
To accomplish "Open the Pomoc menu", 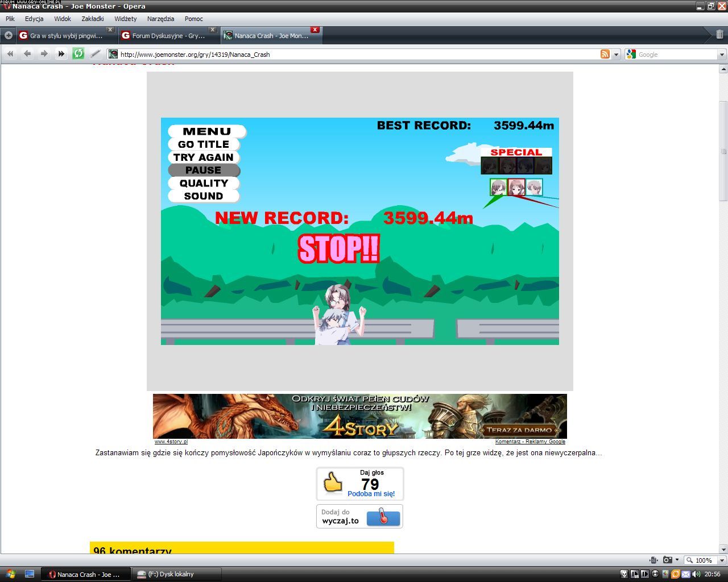I will [194, 19].
